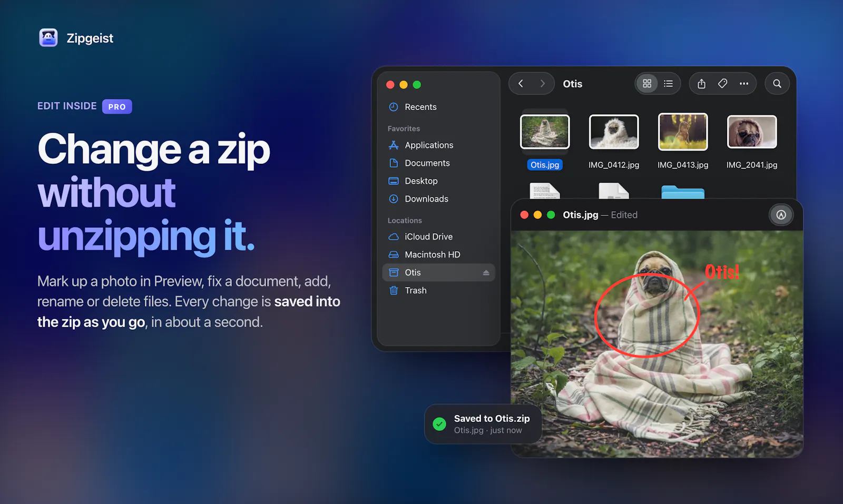Open the more actions ellipsis menu
843x504 pixels.
(743, 84)
